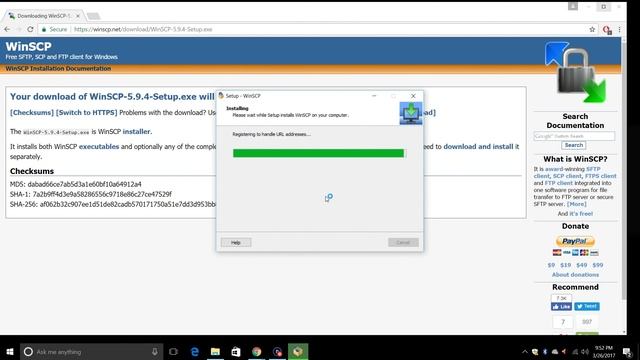Follow the installer link
Viewport: 640px width, 360px height.
coord(136,132)
